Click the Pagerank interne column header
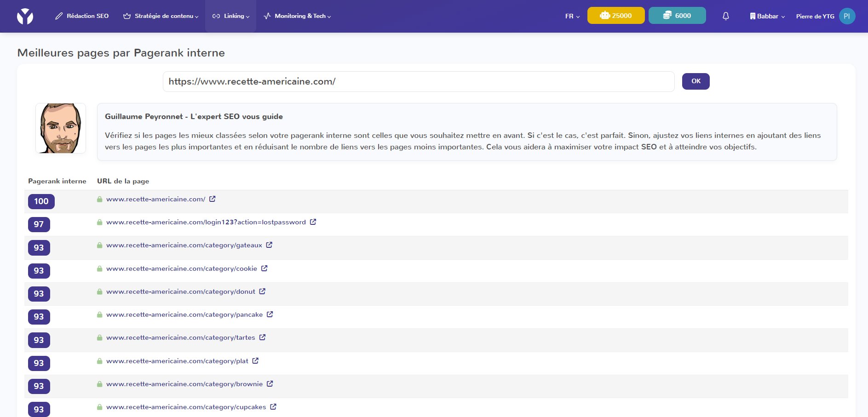 tap(57, 181)
